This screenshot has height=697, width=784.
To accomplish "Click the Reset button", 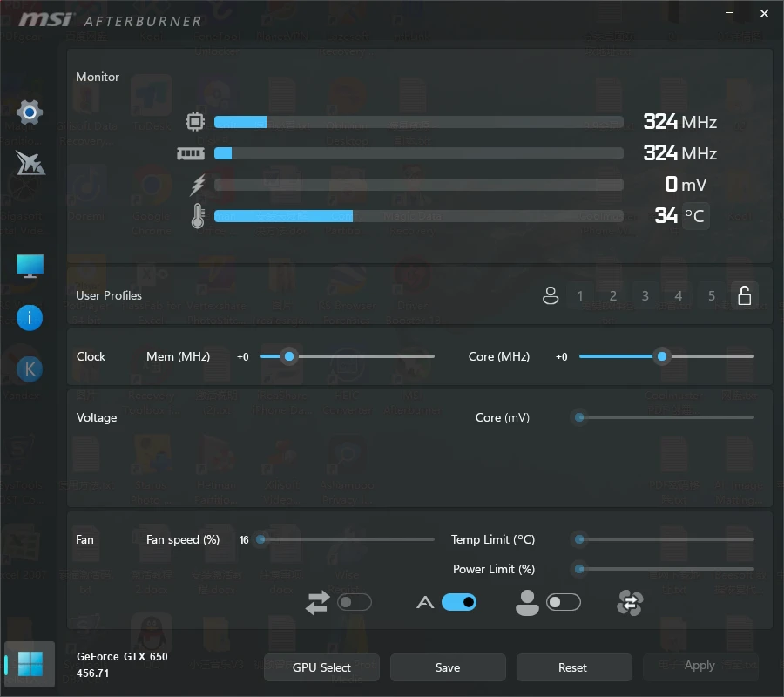I will tap(574, 667).
